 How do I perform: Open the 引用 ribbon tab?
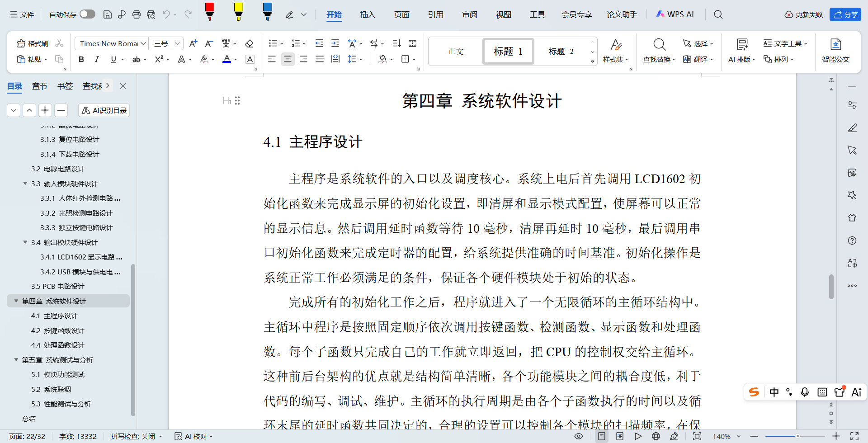pos(435,14)
